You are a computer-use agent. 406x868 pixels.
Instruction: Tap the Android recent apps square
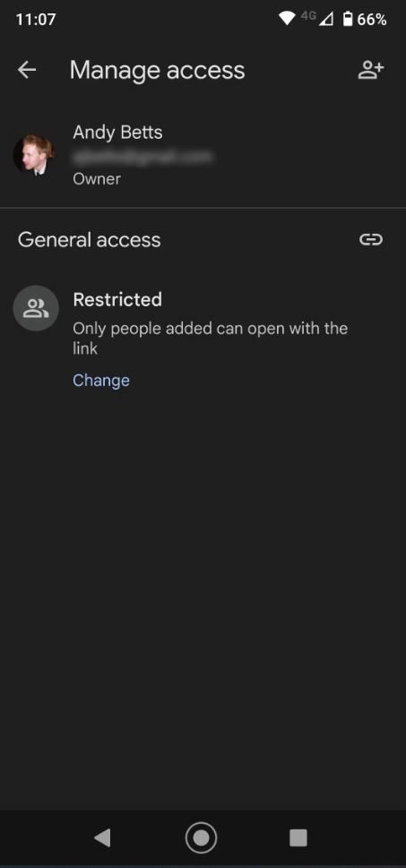click(x=298, y=838)
